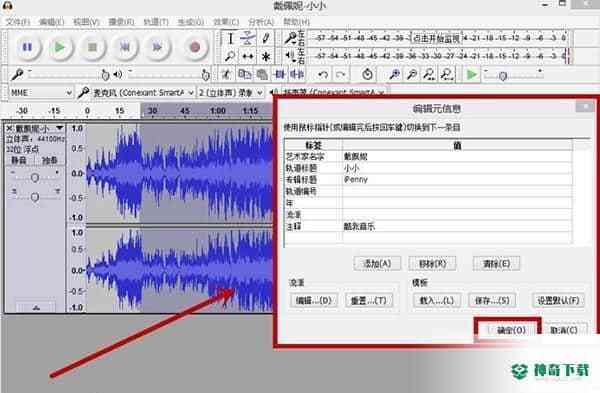Screen dimensions: 600x393
Task: Open the 2 (立体声) recording channels dropdown
Action: [x=230, y=92]
